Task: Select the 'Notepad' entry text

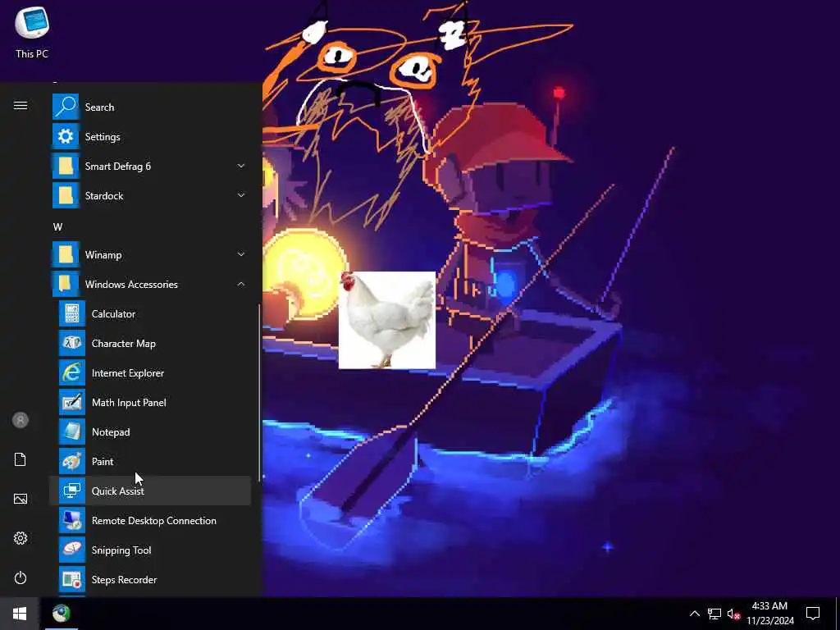Action: coord(111,432)
